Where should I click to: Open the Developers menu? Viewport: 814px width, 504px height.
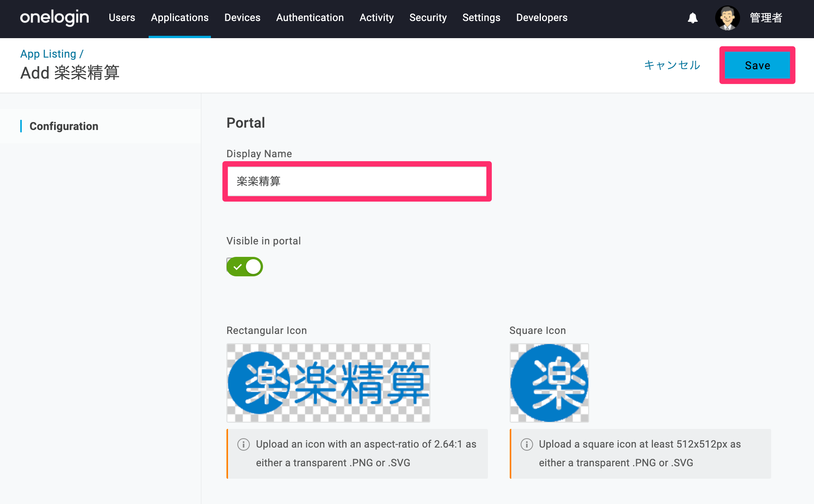coord(542,18)
